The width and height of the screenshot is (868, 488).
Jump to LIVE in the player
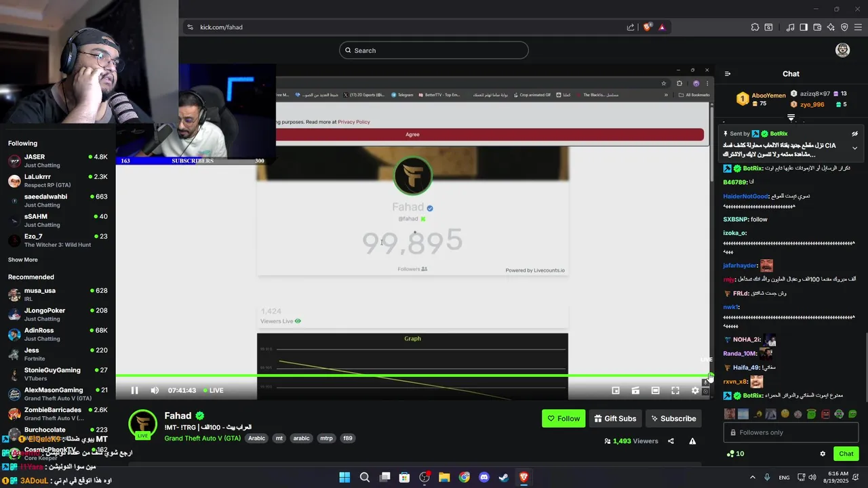(212, 390)
